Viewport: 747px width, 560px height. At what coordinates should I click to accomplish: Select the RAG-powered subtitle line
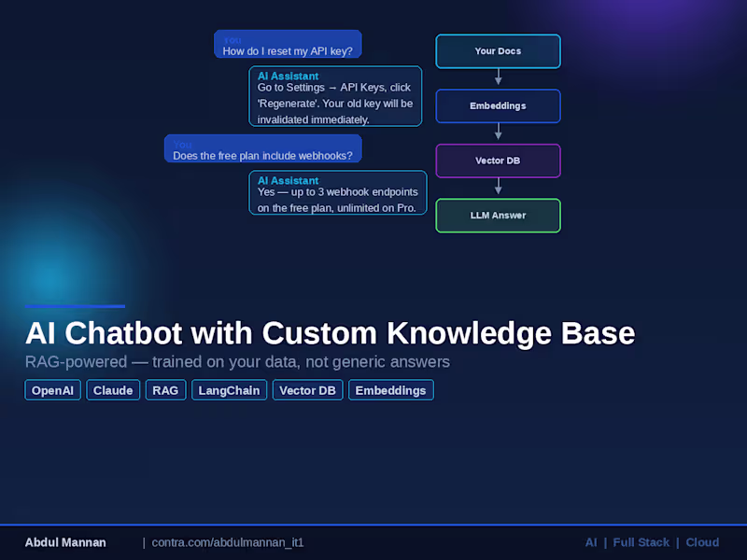click(237, 362)
